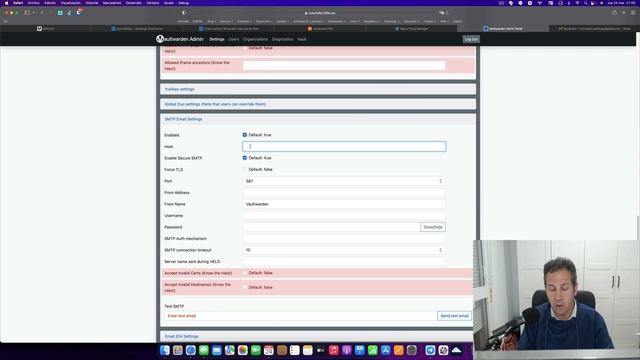
Task: Click the SMTP Auth mechanism field
Action: pos(344,238)
